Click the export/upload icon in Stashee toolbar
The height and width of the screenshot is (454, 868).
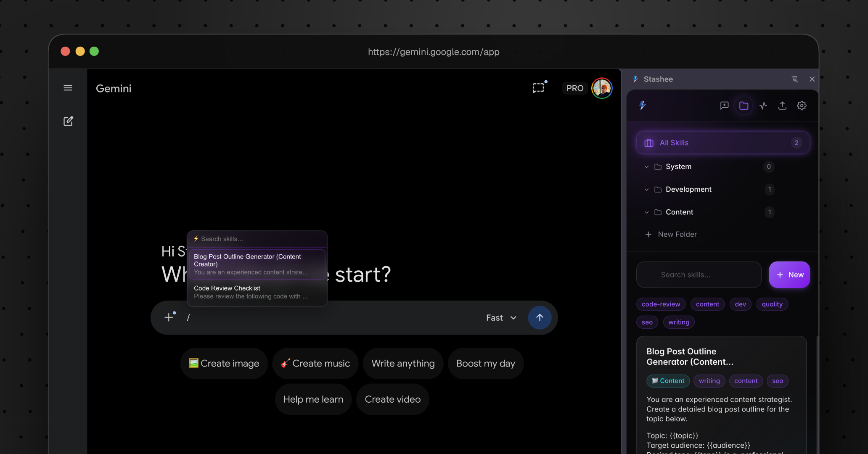coord(782,106)
